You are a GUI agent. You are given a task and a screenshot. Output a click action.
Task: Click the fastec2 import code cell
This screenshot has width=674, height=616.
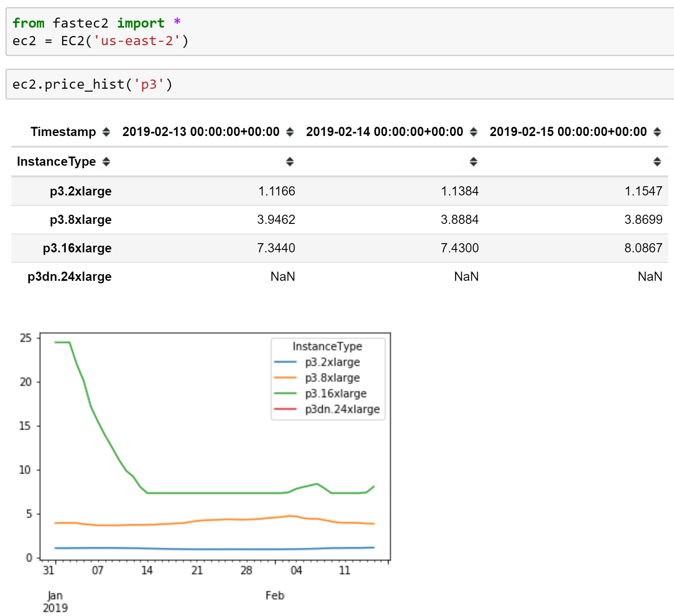click(335, 32)
